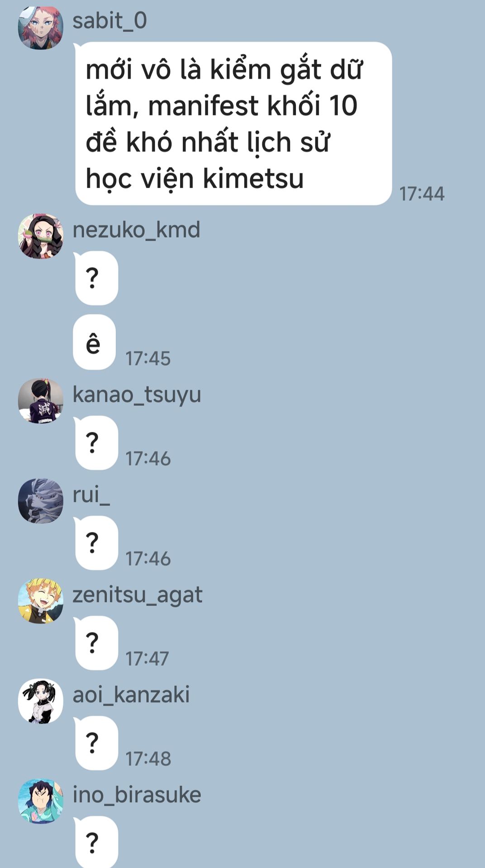Tap the username nezuko_kmd
485x868 pixels.
coord(136,230)
